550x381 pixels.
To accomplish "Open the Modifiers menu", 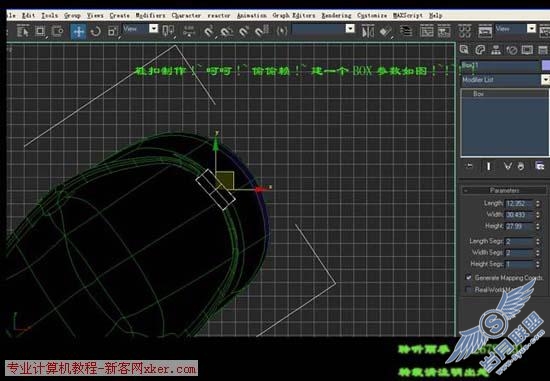I will [150, 15].
